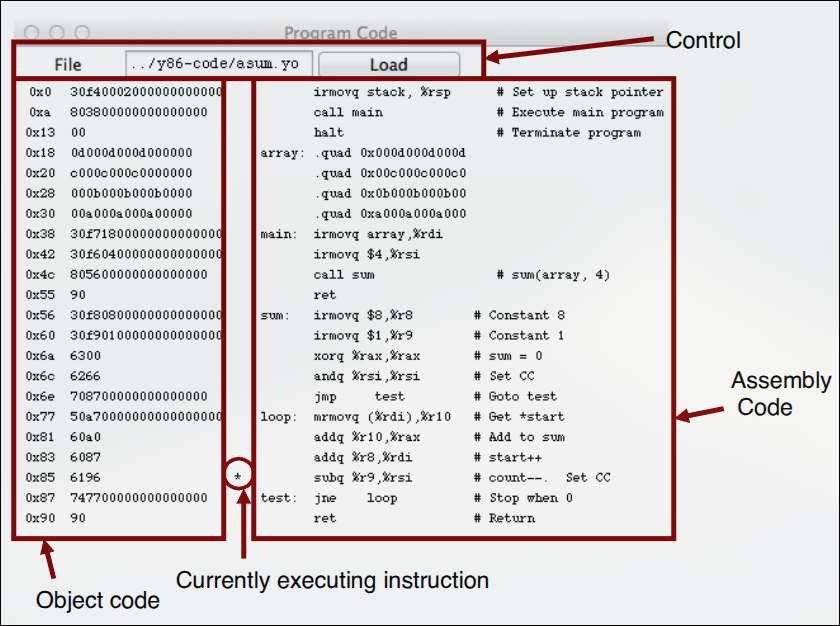Select the 'irmovq array,%rdi' instruction
The height and width of the screenshot is (626, 840).
click(378, 234)
